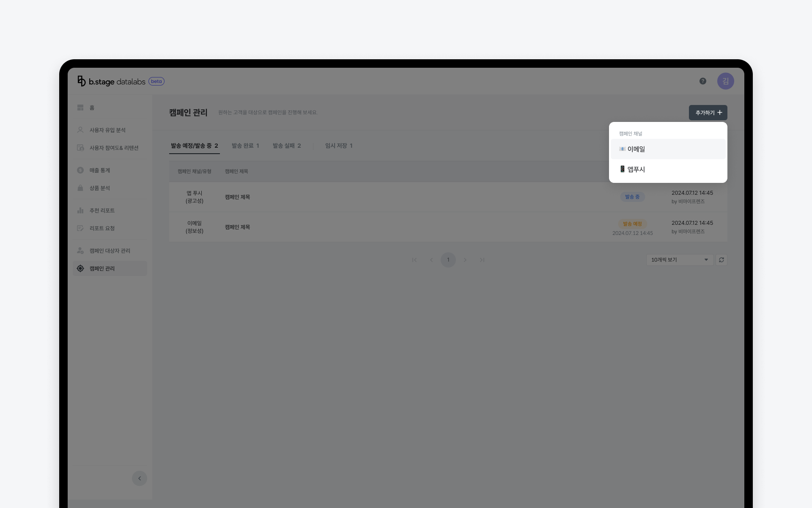812x508 pixels.
Task: Open 리포트 요청 menu item
Action: pos(110,228)
